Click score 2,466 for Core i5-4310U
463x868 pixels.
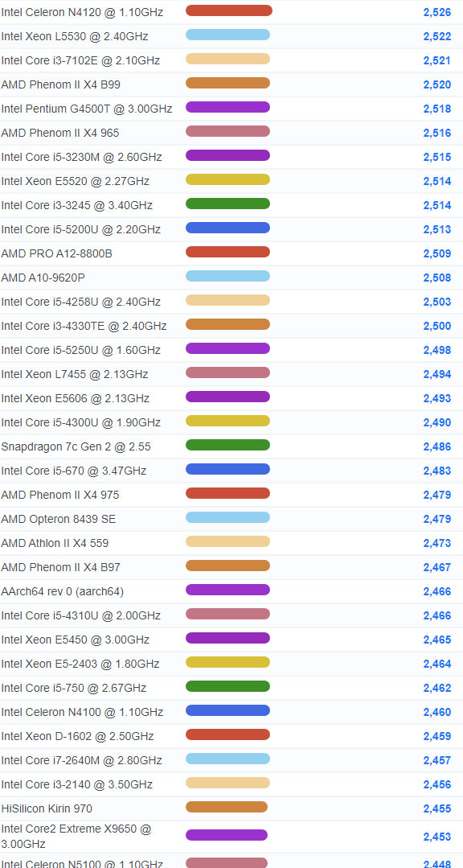coord(437,615)
